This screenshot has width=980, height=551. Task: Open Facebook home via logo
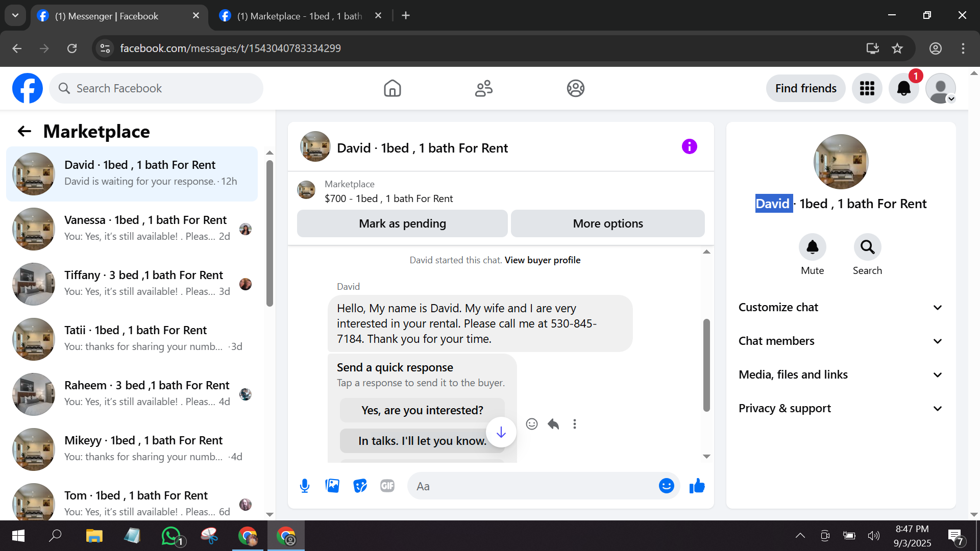28,88
